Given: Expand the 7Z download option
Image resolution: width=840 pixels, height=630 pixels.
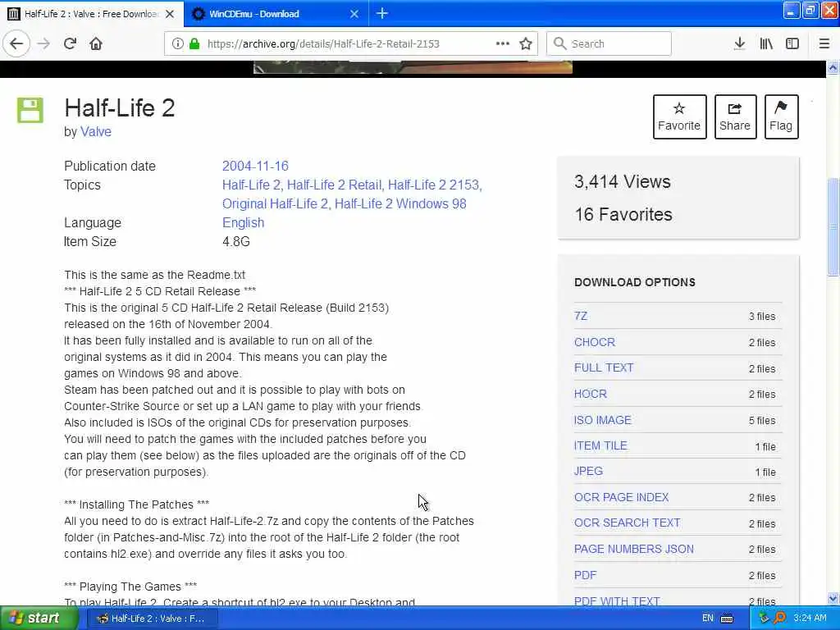Looking at the screenshot, I should (581, 316).
